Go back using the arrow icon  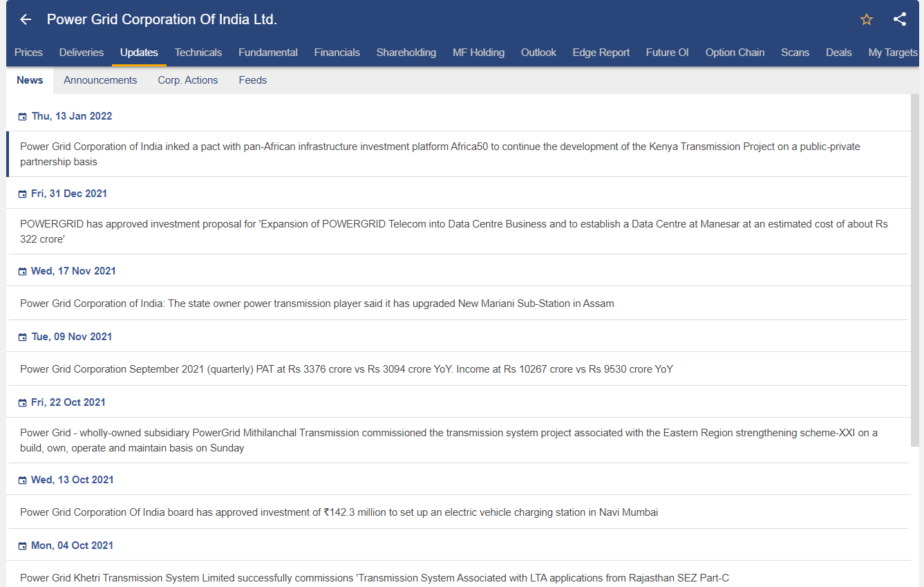coord(26,19)
